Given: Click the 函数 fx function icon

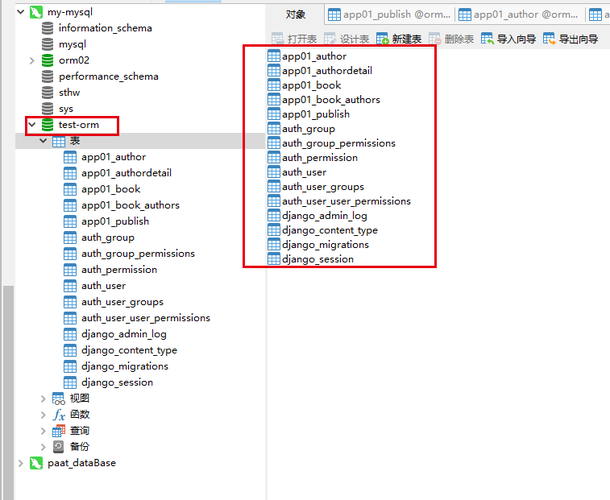Looking at the screenshot, I should coord(59,415).
